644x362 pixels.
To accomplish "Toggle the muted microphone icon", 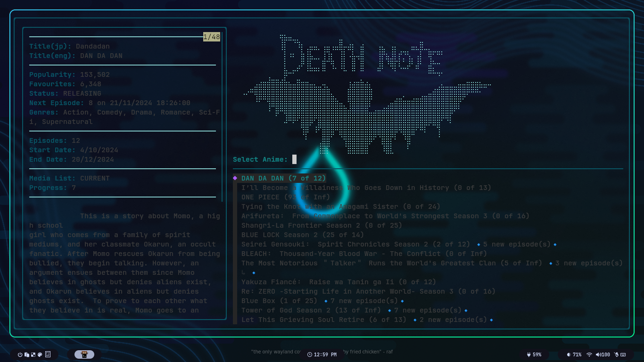I will tap(616, 354).
